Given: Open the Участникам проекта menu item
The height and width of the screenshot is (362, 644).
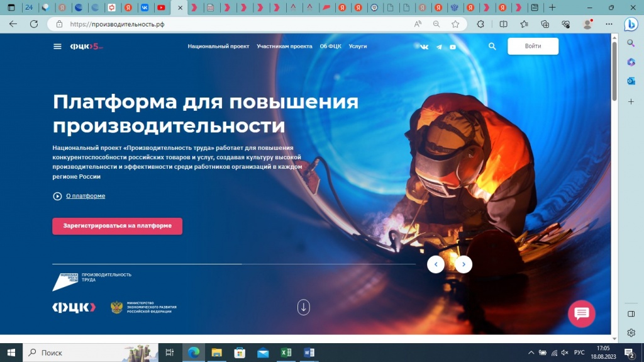Looking at the screenshot, I should pos(284,47).
